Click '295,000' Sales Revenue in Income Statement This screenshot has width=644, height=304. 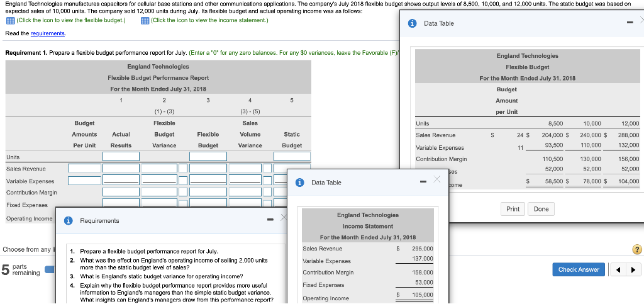(422, 249)
